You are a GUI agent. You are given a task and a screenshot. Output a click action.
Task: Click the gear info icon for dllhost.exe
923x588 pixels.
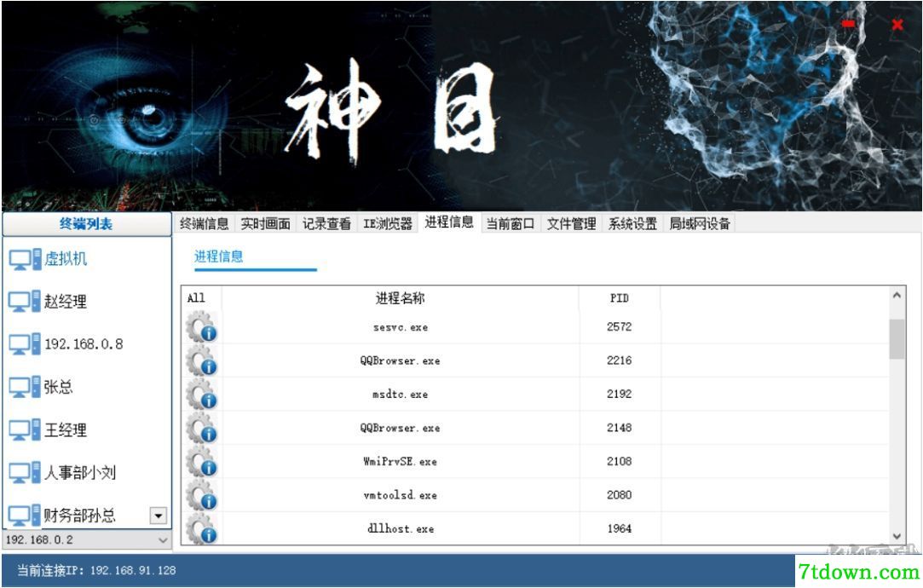point(202,528)
